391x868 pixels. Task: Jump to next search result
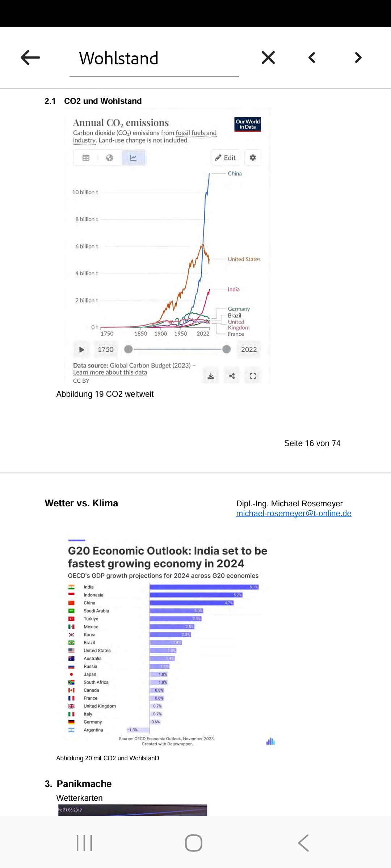[358, 58]
